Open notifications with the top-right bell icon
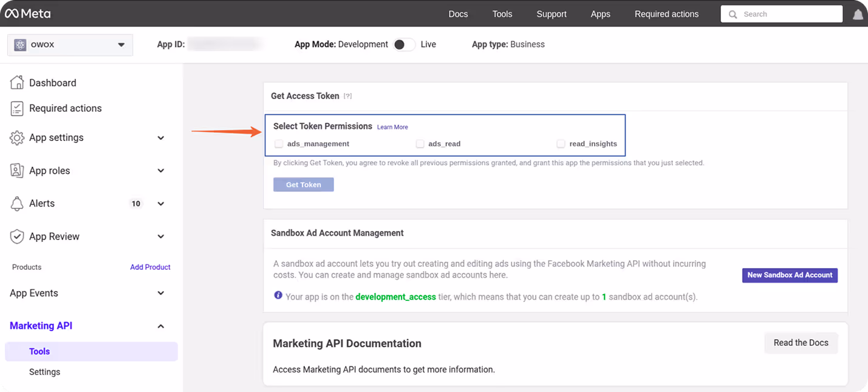 coord(858,13)
